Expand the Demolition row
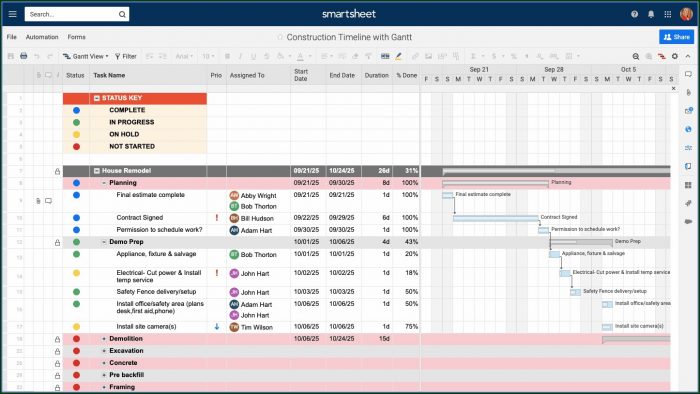Image resolution: width=700 pixels, height=394 pixels. (104, 339)
